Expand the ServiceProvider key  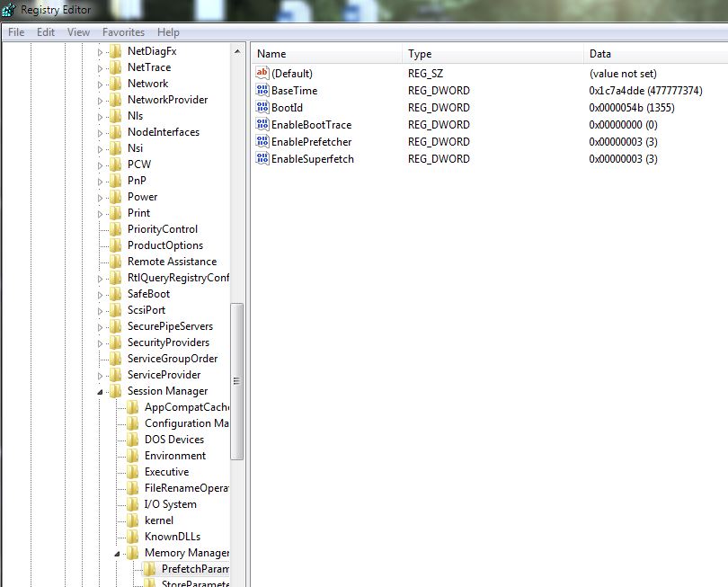[100, 376]
